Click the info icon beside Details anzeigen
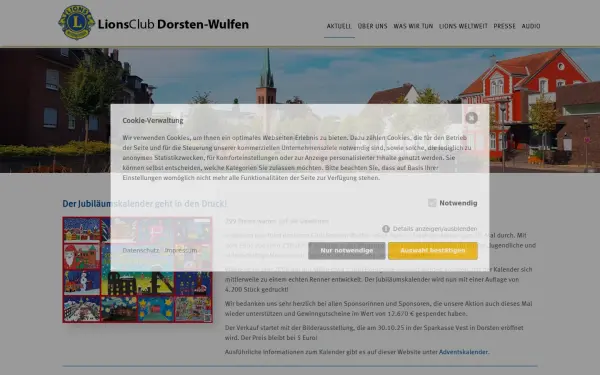The height and width of the screenshot is (375, 600). (386, 229)
